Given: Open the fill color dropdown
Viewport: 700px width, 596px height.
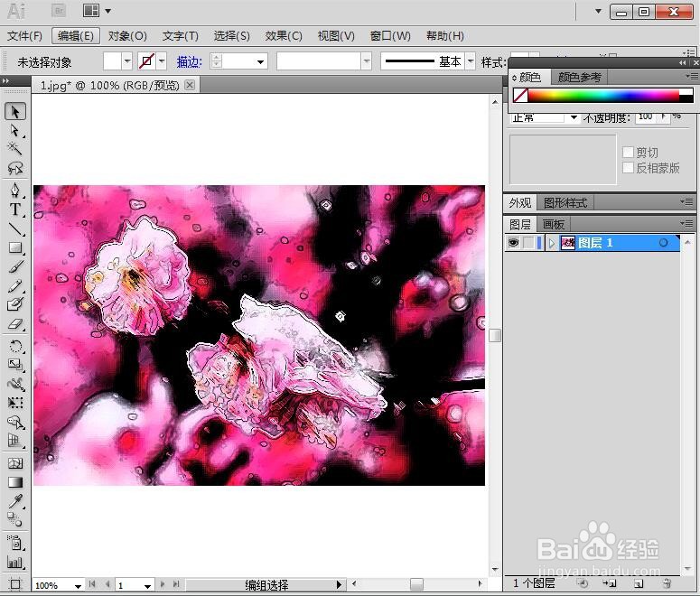Looking at the screenshot, I should [127, 61].
